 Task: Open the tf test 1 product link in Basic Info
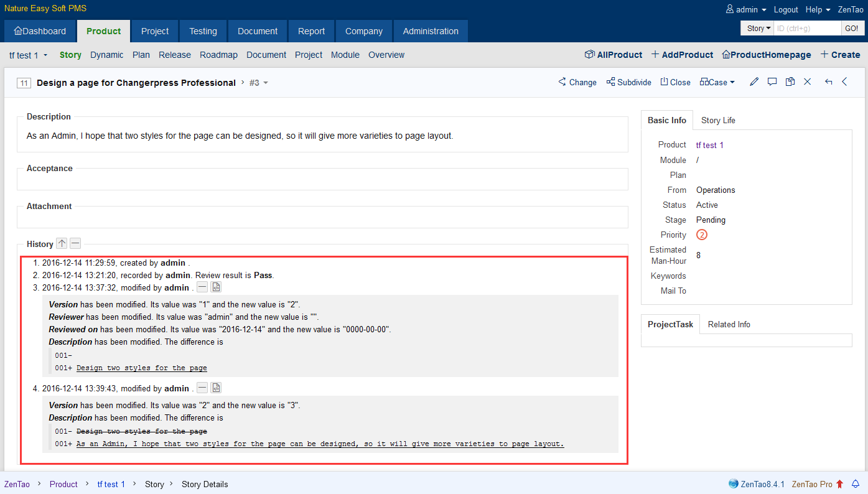[709, 145]
